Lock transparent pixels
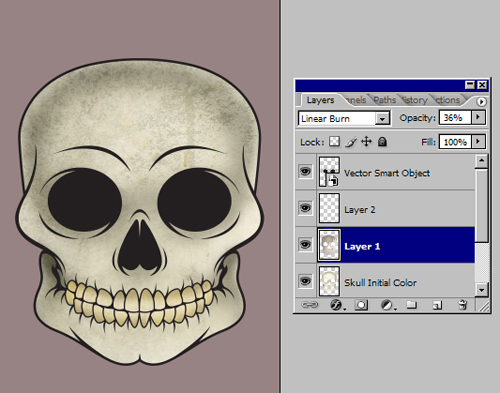Image resolution: width=500 pixels, height=393 pixels. pos(334,142)
